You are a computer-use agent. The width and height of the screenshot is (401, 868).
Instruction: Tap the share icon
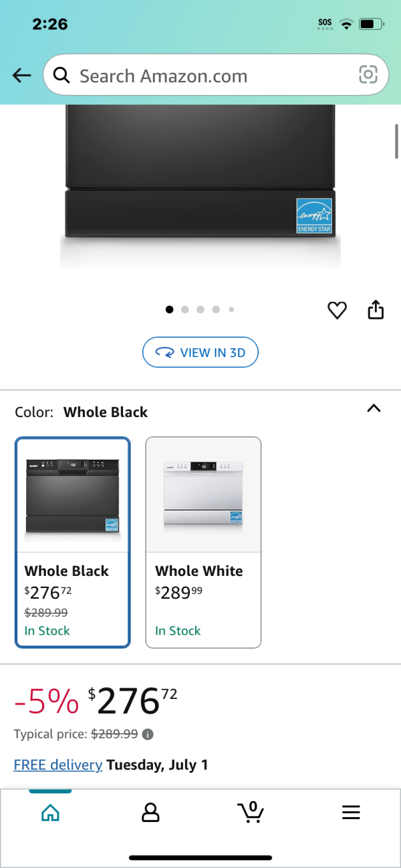tap(376, 309)
